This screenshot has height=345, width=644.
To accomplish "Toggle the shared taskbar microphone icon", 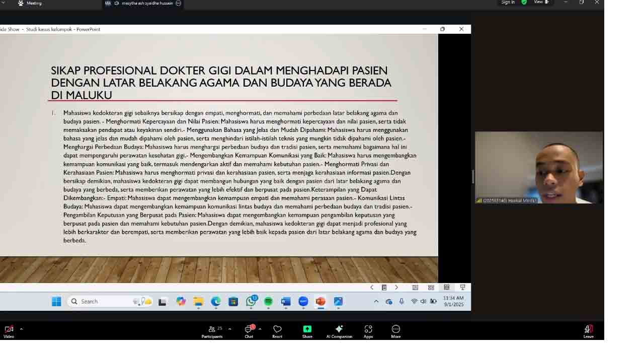I will (401, 301).
